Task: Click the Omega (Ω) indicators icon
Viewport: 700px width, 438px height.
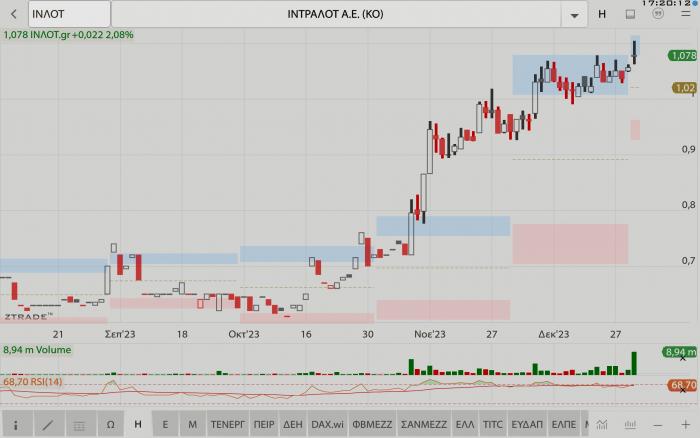Action: [x=109, y=424]
